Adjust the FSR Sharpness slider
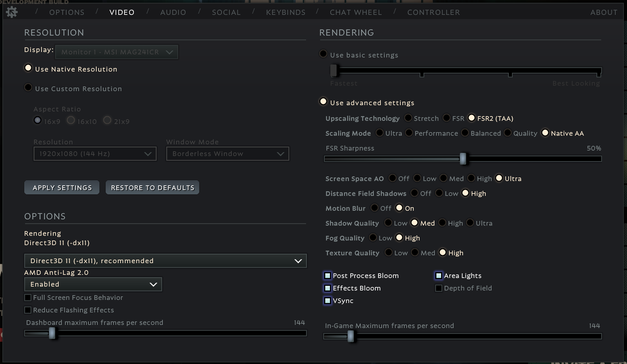This screenshot has width=627, height=364. (463, 159)
